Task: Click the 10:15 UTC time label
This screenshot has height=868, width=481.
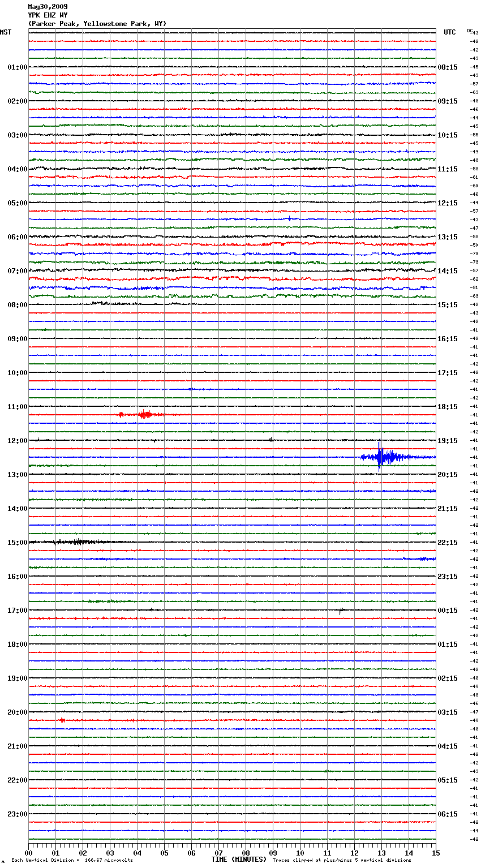Action: point(448,135)
